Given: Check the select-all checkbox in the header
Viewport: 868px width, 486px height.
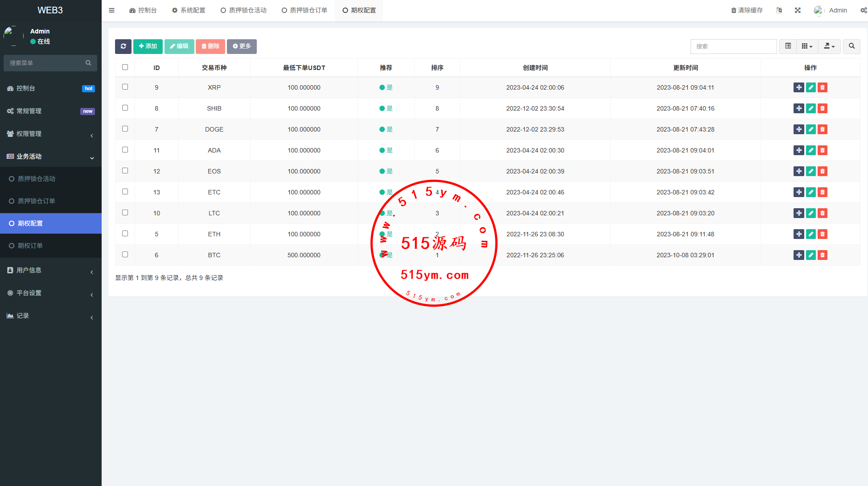Looking at the screenshot, I should 125,67.
